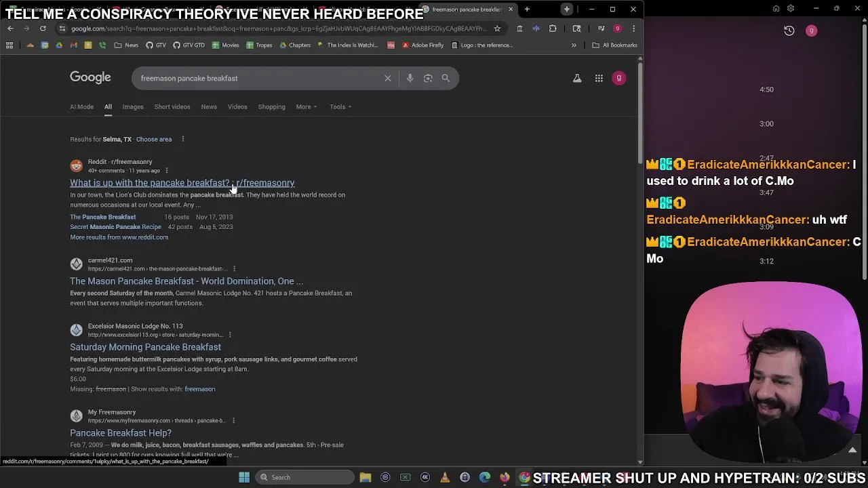
Task: Open the settings gear in side panel title bar
Action: [791, 9]
